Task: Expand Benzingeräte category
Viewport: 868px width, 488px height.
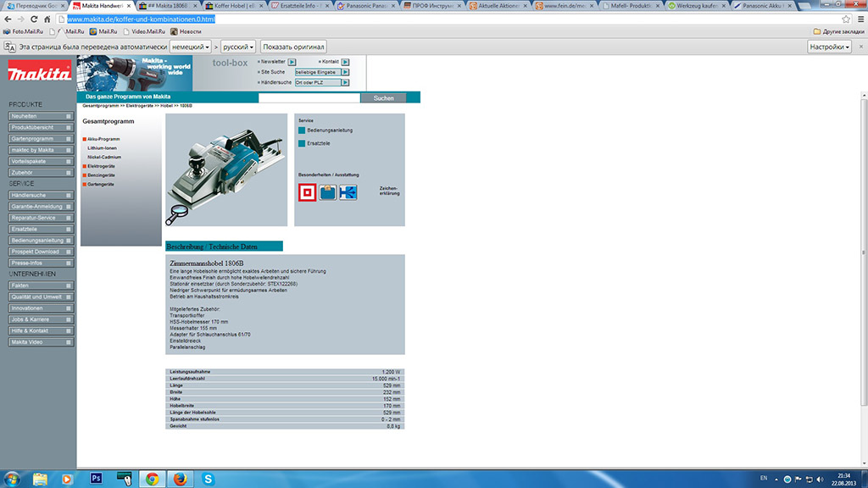Action: [101, 175]
